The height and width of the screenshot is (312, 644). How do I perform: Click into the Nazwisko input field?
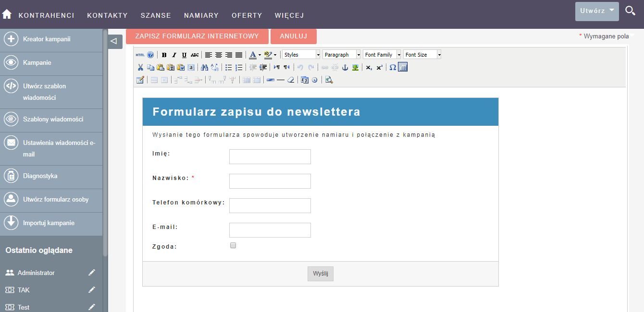pos(270,181)
